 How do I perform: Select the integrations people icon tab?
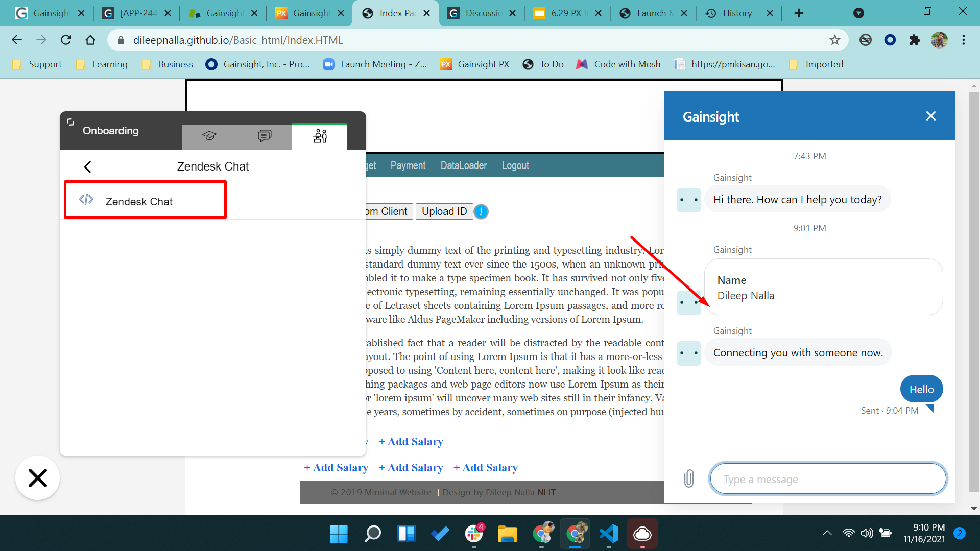click(x=320, y=136)
